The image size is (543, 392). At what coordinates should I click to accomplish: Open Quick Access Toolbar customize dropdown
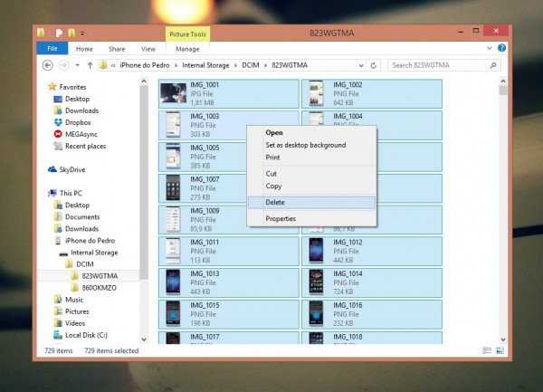coord(82,33)
